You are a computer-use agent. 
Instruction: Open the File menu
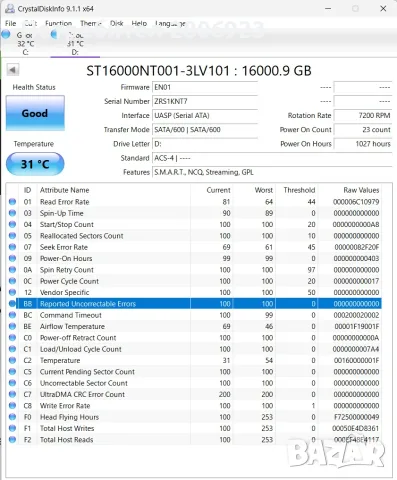point(10,23)
